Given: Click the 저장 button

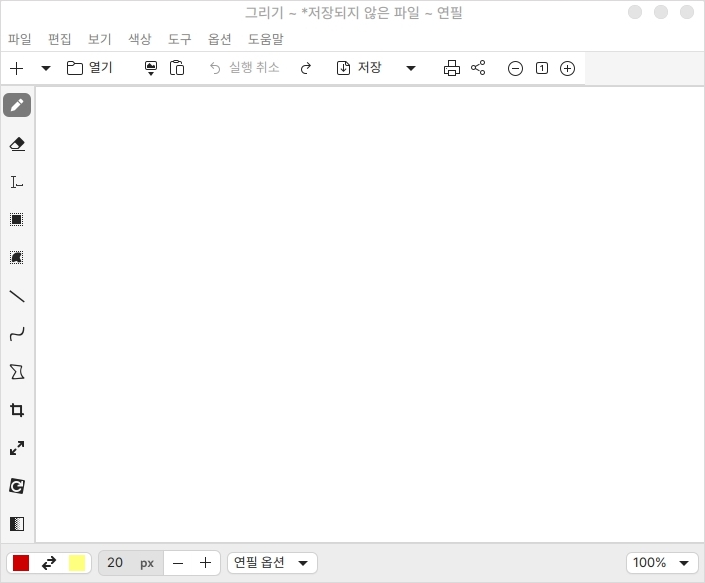Looking at the screenshot, I should [x=359, y=68].
